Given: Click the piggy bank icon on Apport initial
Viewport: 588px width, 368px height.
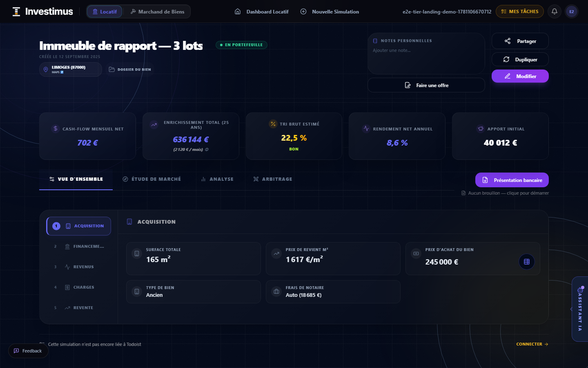Looking at the screenshot, I should 481,129.
